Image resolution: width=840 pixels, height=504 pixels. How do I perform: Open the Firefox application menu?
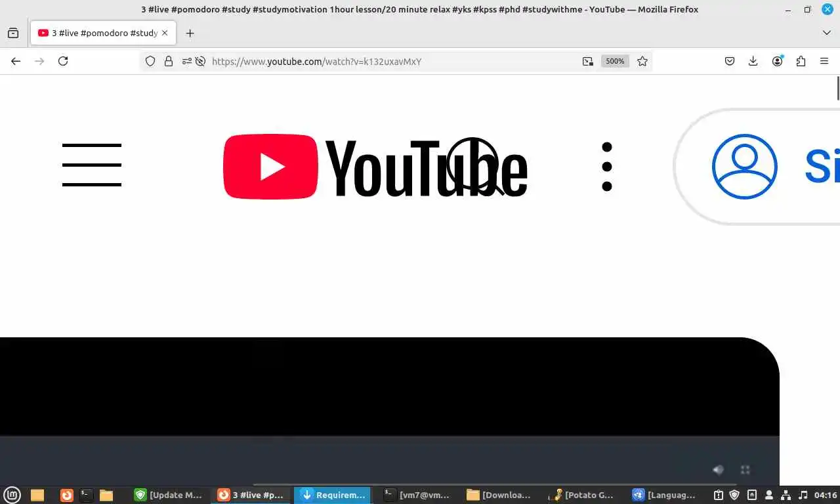point(824,61)
